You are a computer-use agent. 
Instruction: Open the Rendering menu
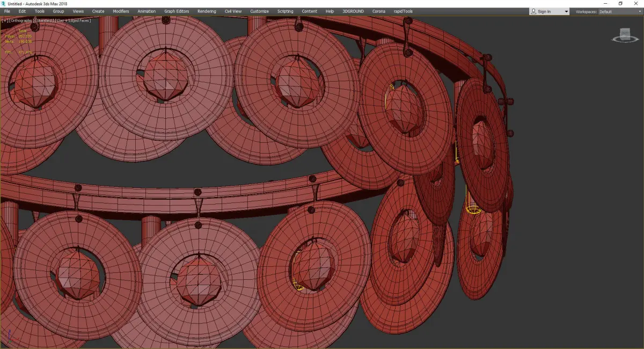[207, 11]
